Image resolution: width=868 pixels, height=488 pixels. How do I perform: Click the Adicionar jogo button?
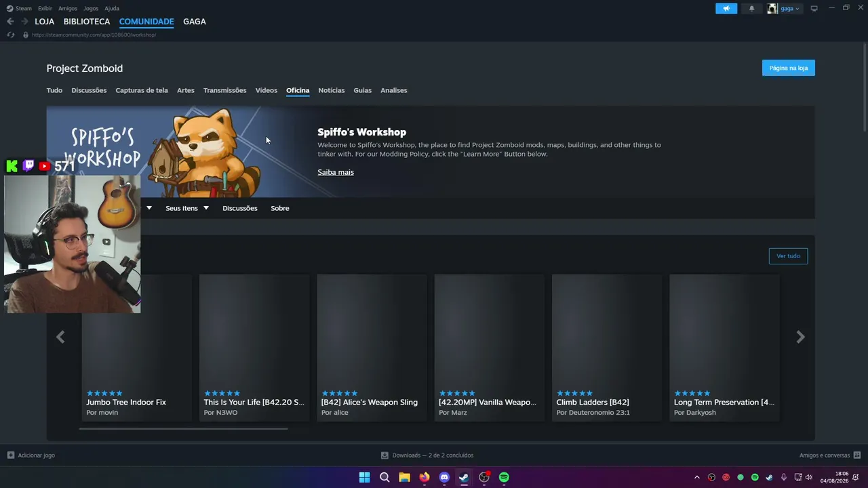coord(31,455)
